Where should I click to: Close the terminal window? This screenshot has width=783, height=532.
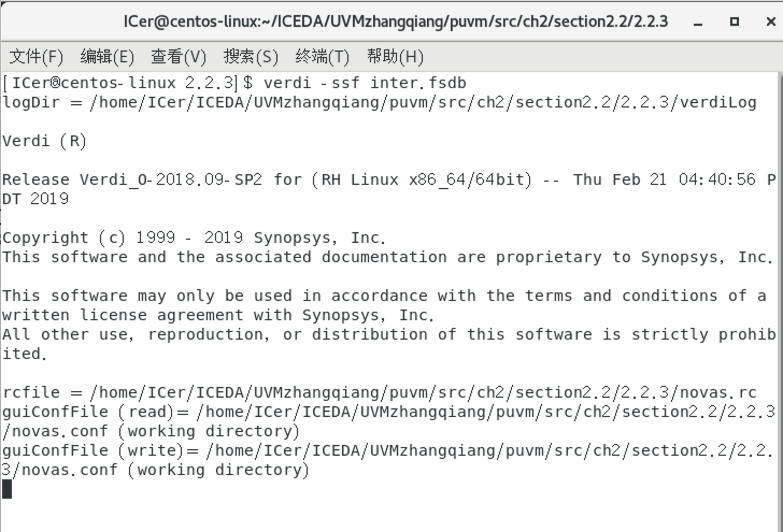[x=770, y=21]
